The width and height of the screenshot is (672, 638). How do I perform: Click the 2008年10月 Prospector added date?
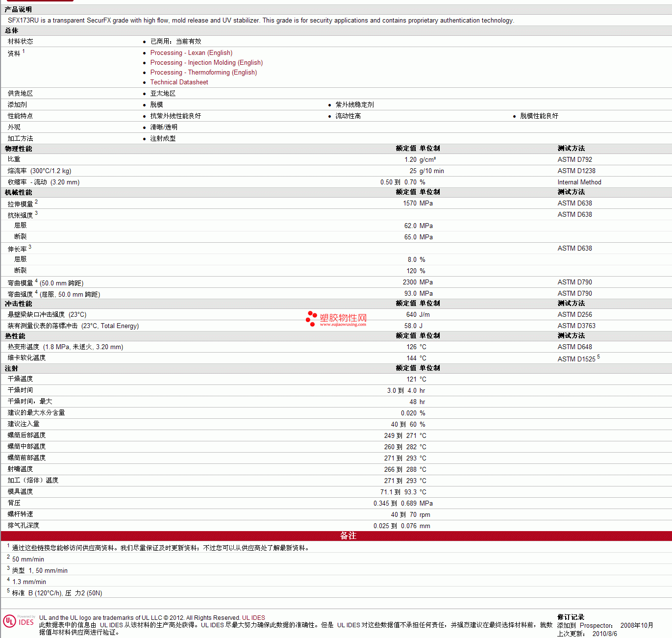click(x=637, y=626)
